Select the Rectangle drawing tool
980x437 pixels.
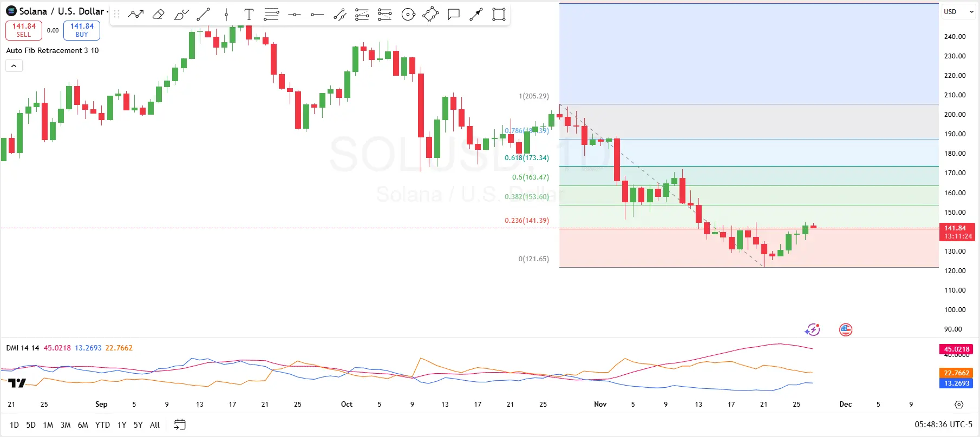499,15
